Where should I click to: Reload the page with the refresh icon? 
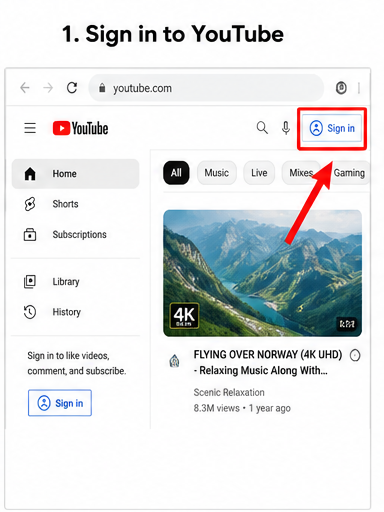(72, 88)
